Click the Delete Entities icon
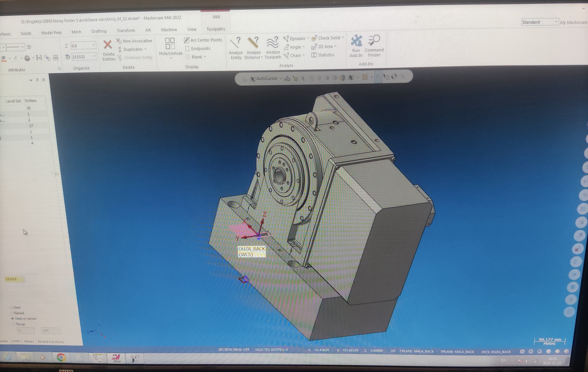588x372 pixels. point(107,45)
